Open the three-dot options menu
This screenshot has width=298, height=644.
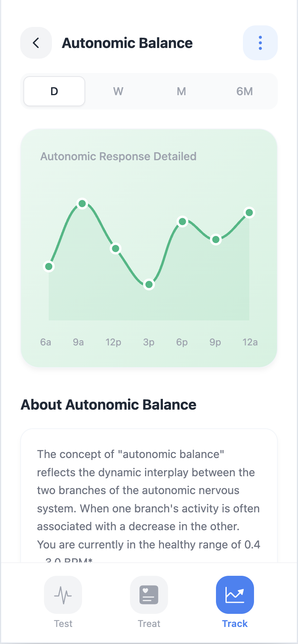point(260,43)
